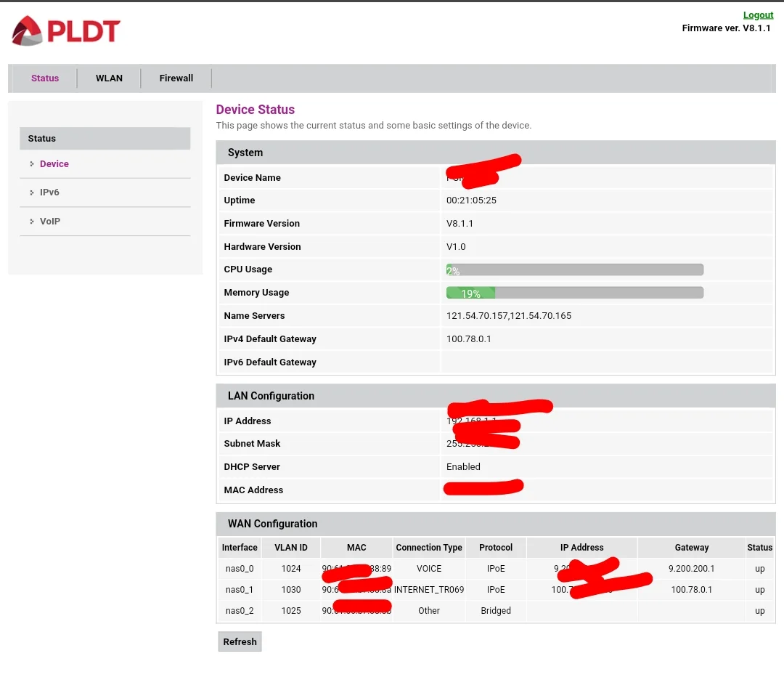Click the arrow bullet beside Device
Image resolution: width=784 pixels, height=677 pixels.
pos(31,163)
